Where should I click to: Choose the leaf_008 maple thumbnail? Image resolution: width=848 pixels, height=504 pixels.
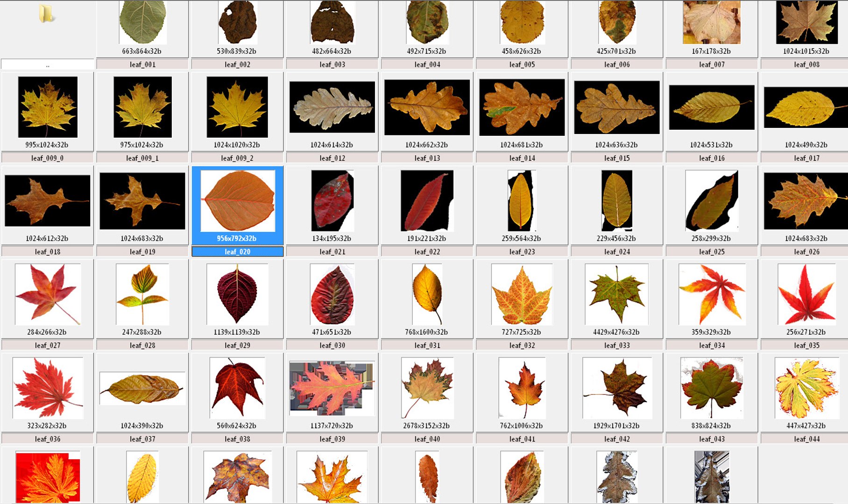[806, 22]
